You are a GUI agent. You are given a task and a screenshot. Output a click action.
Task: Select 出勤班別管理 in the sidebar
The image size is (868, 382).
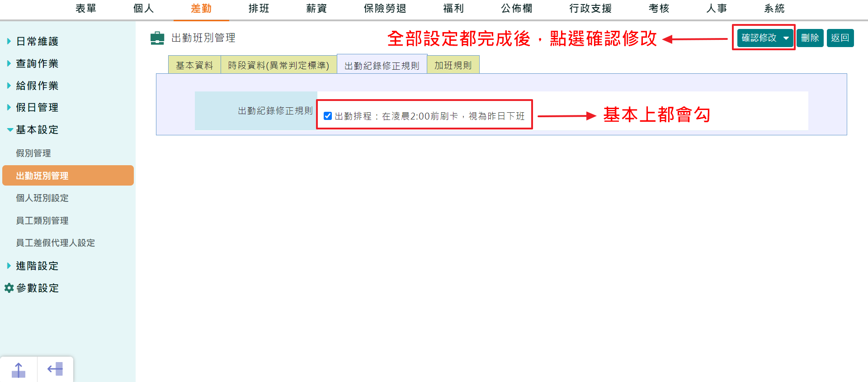point(68,176)
